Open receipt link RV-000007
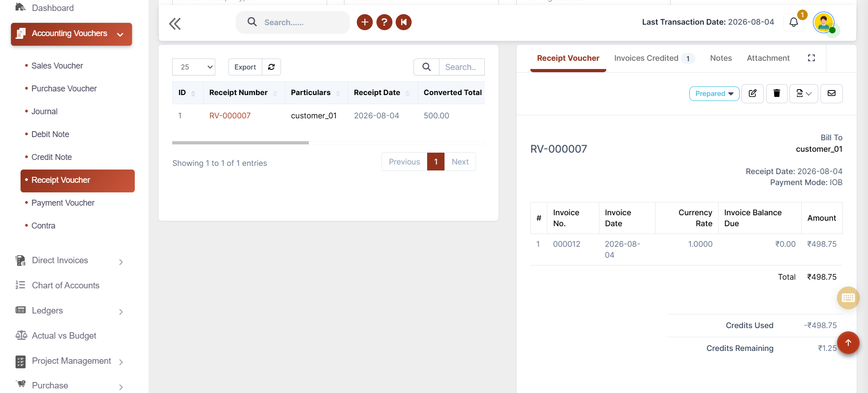Viewport: 868px width, 393px height. click(230, 116)
